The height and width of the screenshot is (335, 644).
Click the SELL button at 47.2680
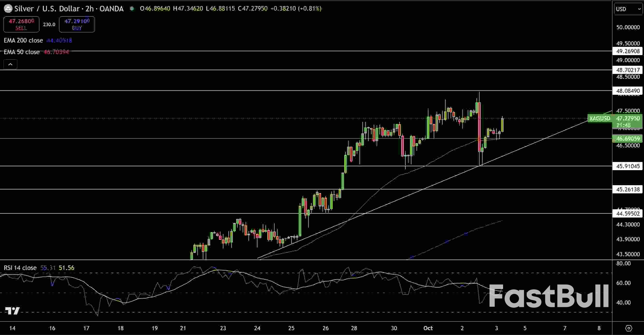pyautogui.click(x=21, y=24)
